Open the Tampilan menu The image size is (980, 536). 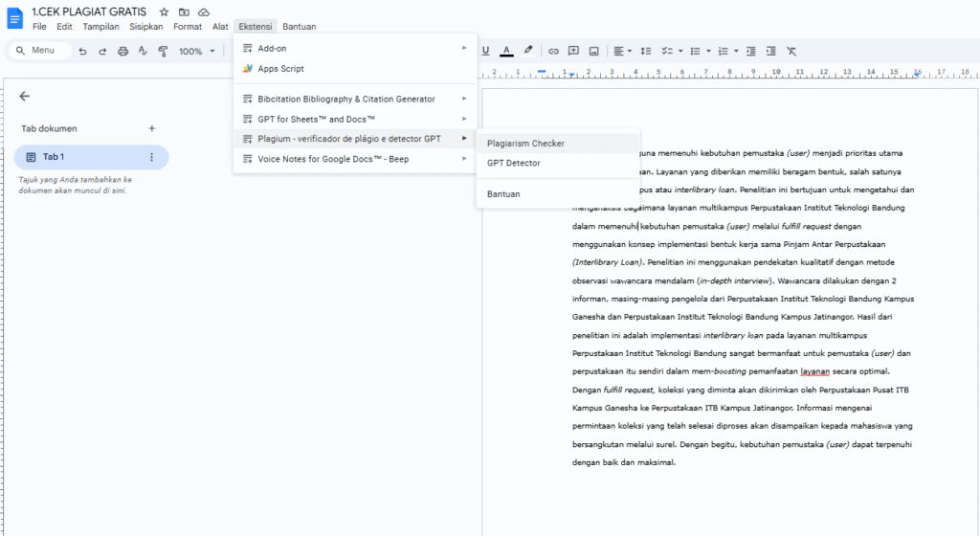[x=100, y=27]
